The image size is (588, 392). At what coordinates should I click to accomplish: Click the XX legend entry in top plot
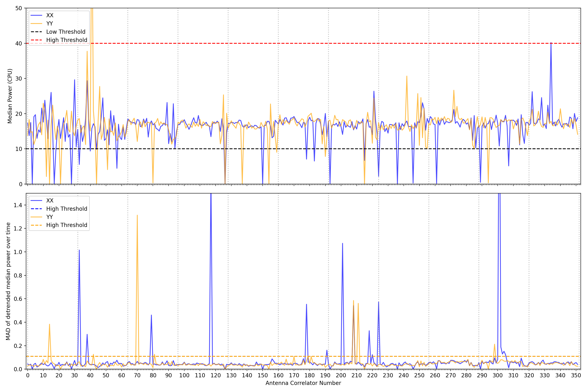(x=50, y=15)
